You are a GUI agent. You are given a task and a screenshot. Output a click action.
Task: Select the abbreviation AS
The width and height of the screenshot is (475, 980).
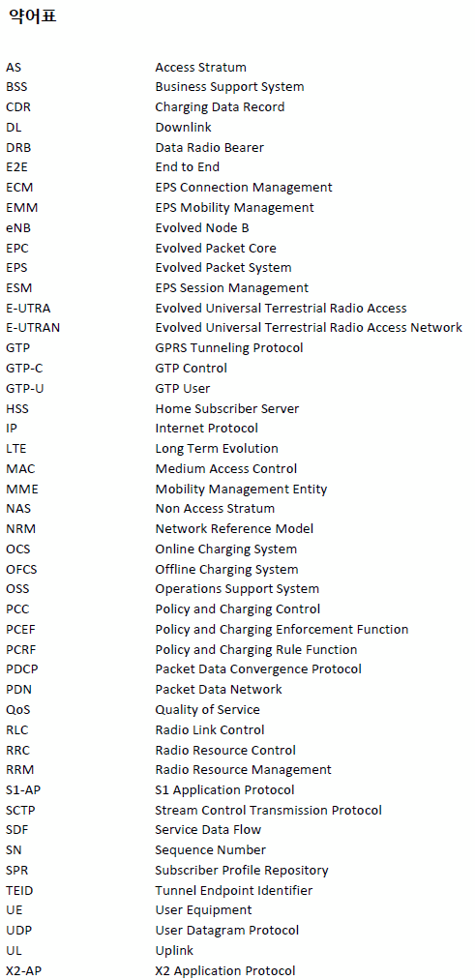coord(14,67)
